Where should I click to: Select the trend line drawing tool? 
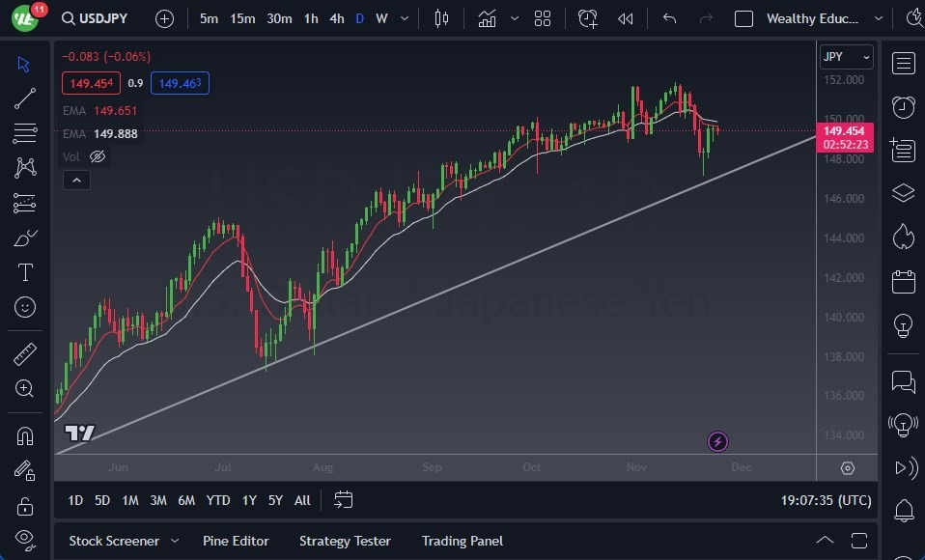pos(24,98)
